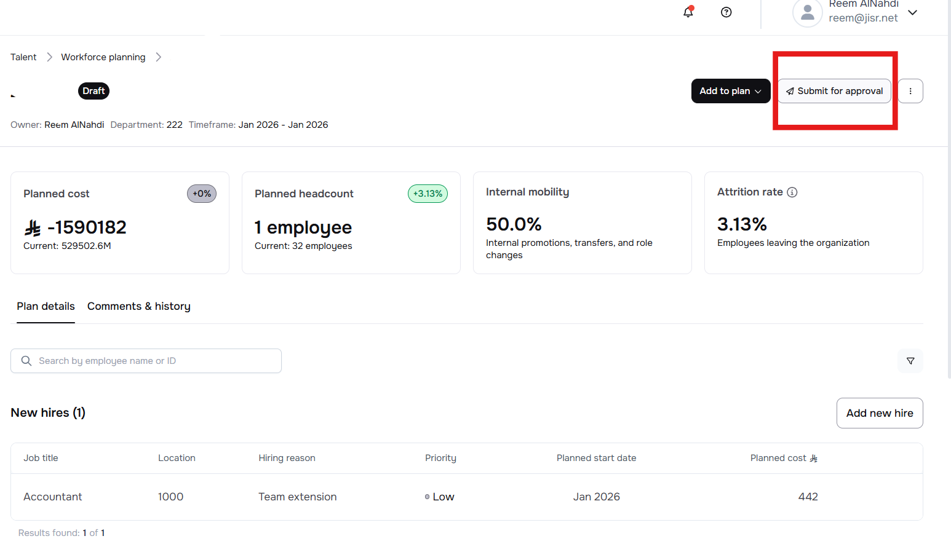Open the Accountant new hire row
This screenshot has width=951, height=560.
[53, 497]
